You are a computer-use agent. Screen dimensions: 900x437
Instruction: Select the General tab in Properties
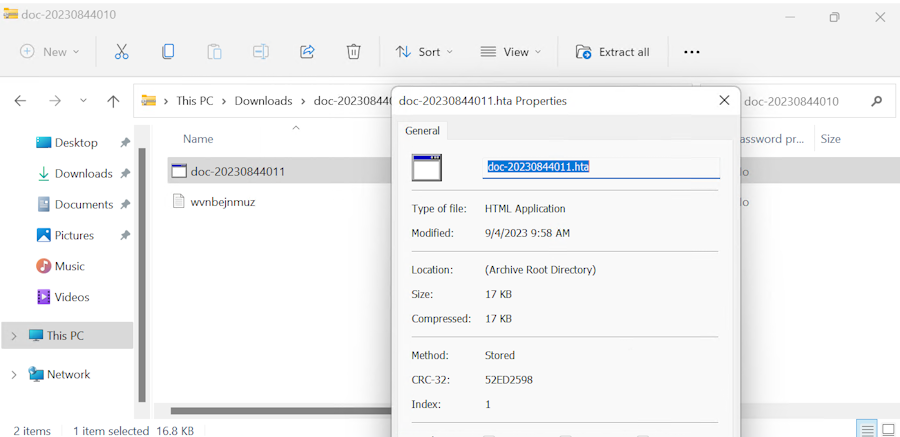click(x=422, y=131)
